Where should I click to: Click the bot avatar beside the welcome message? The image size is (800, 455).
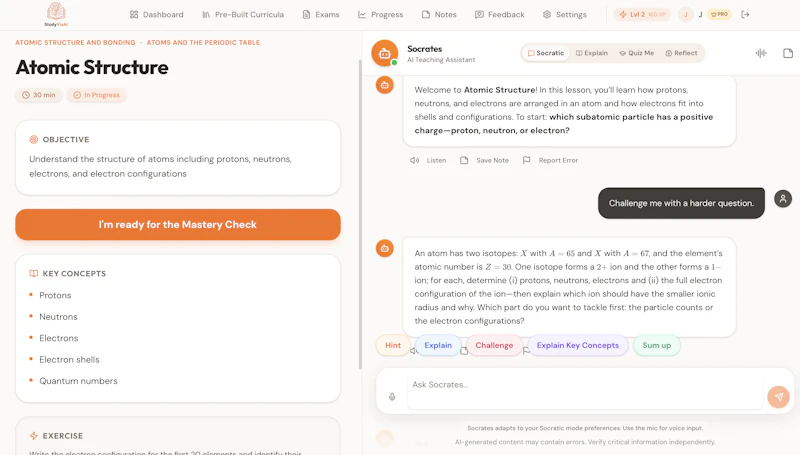point(385,85)
